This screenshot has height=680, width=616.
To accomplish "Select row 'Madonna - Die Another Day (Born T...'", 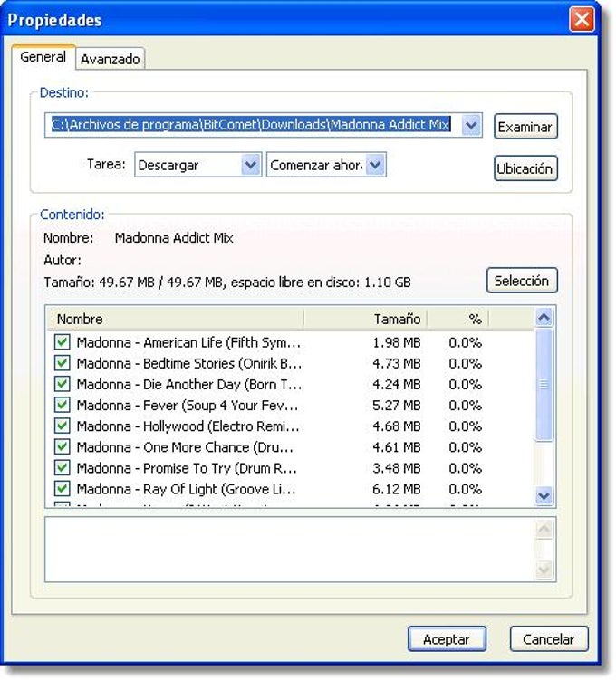I will [x=290, y=384].
